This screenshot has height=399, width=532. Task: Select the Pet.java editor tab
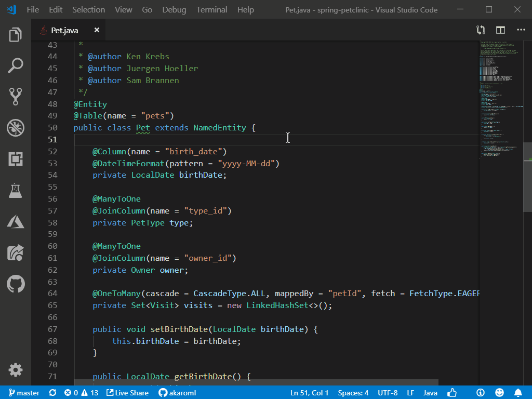(x=65, y=30)
